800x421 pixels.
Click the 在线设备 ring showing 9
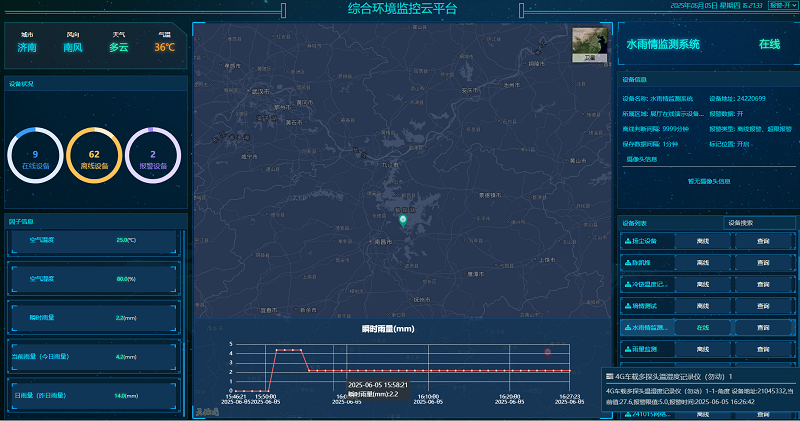click(x=35, y=156)
